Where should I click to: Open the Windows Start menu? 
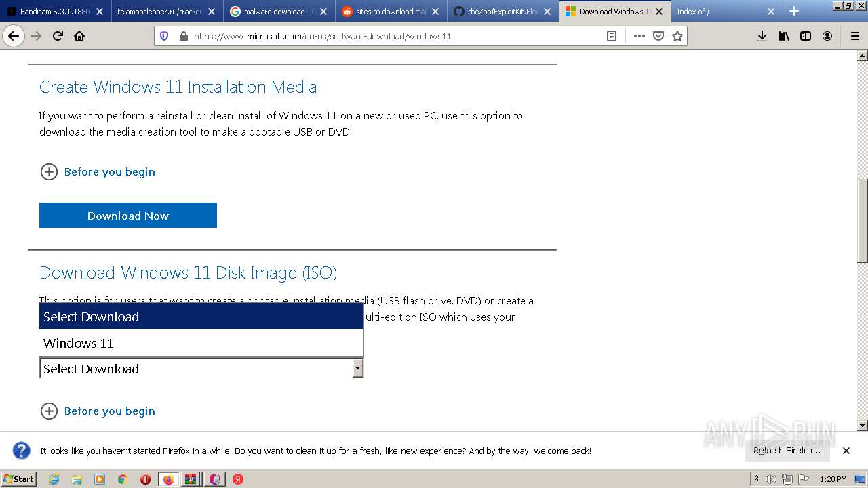pyautogui.click(x=18, y=479)
